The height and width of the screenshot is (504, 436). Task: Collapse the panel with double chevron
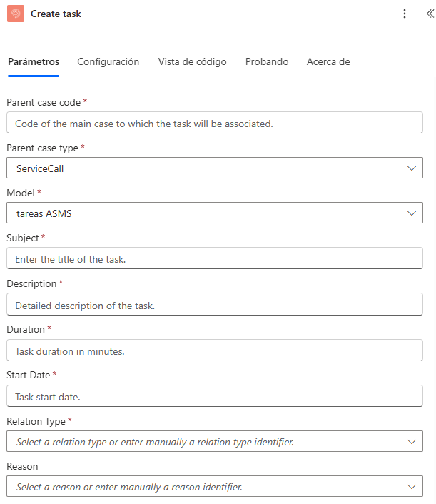click(429, 14)
